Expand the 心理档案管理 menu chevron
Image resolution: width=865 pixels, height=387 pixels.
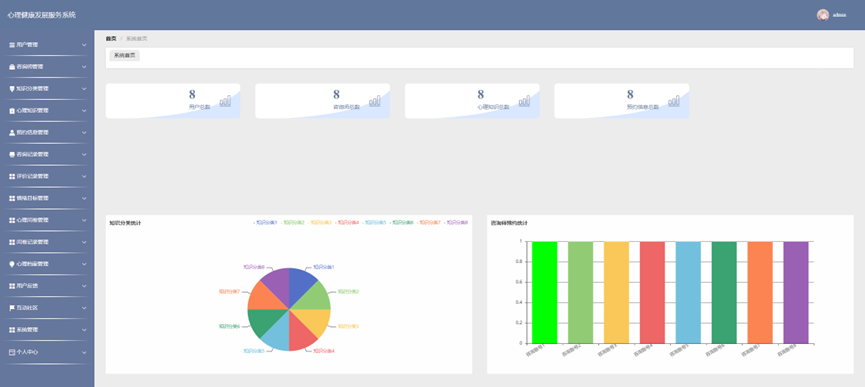(x=84, y=264)
